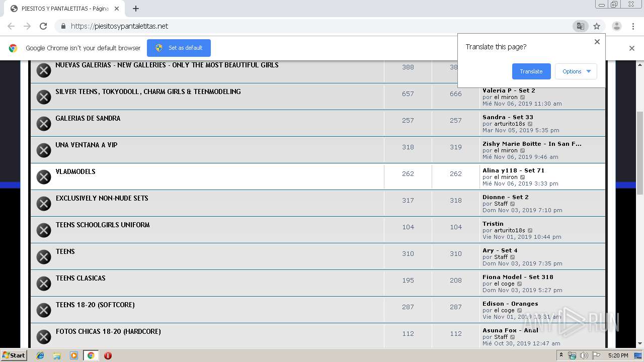
Task: Reload the current page
Action: click(43, 26)
